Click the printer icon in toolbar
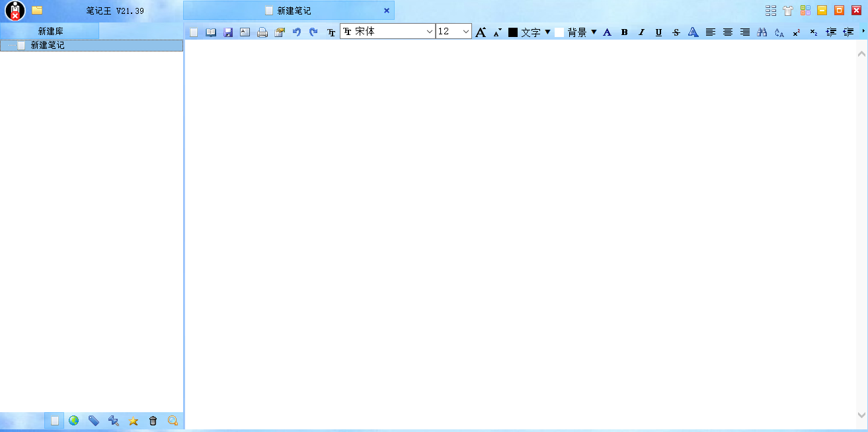This screenshot has height=432, width=868. tap(262, 32)
